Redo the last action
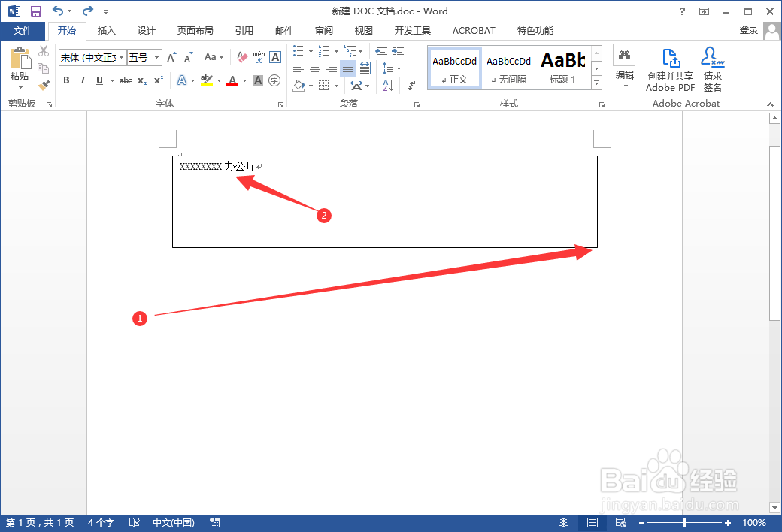The image size is (782, 532). point(88,11)
